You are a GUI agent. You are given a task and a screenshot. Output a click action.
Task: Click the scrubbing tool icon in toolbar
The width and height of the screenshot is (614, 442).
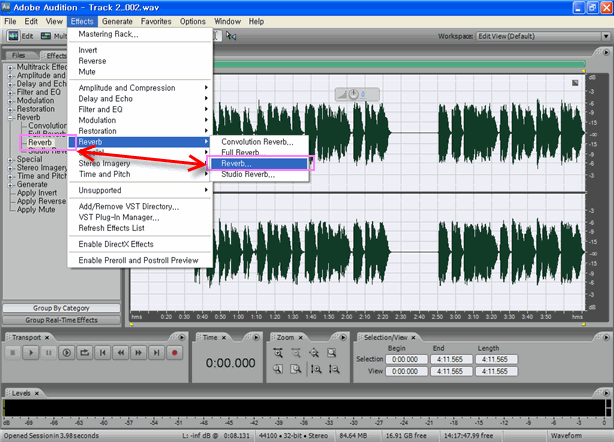coord(231,36)
